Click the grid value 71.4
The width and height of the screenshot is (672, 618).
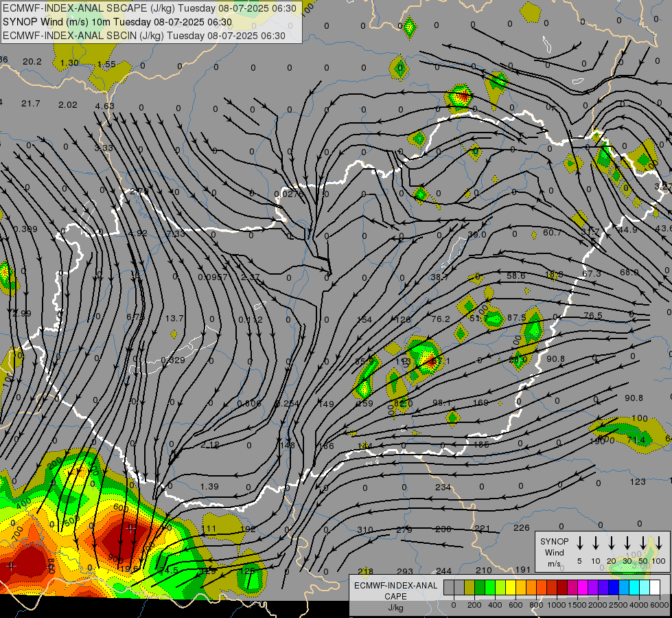(636, 440)
